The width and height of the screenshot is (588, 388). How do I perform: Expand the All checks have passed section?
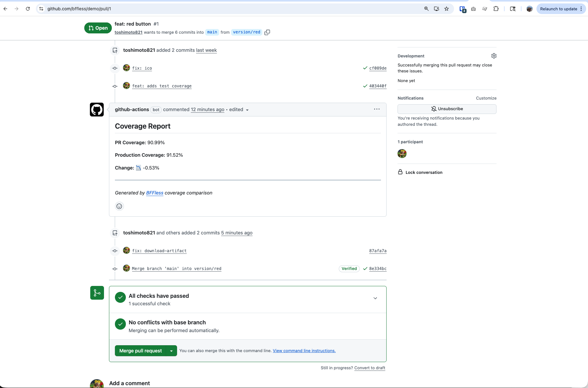point(375,298)
